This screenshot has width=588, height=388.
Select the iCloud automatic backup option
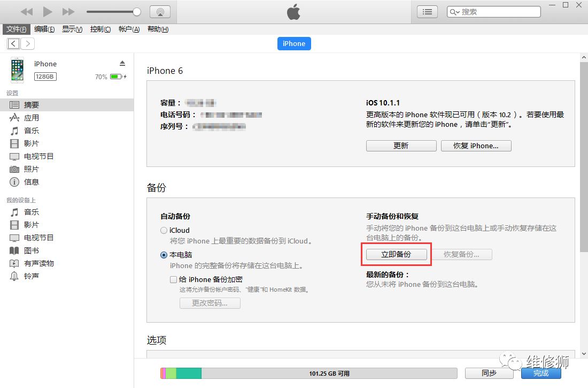click(x=164, y=230)
